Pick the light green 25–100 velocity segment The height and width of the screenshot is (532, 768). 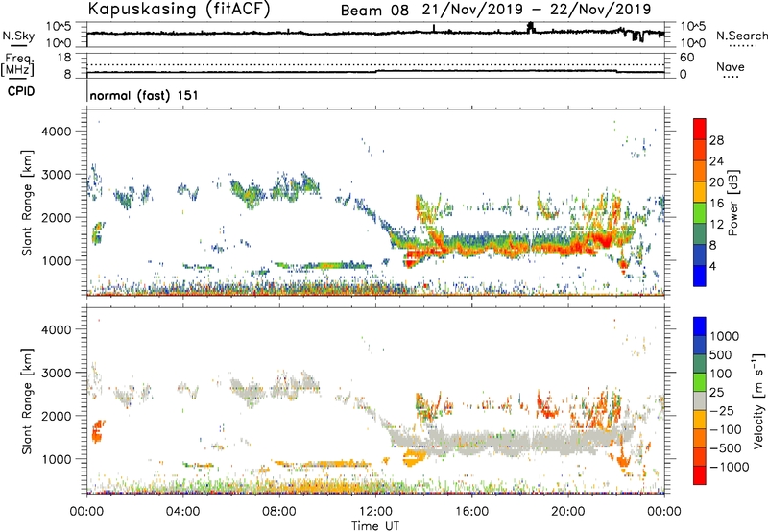coord(700,382)
